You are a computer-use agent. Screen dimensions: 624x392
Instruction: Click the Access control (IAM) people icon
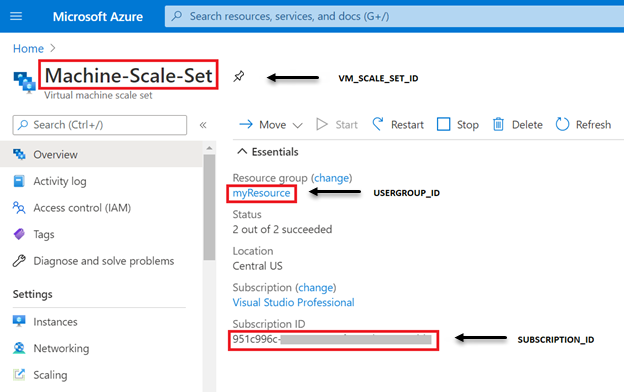pyautogui.click(x=19, y=207)
